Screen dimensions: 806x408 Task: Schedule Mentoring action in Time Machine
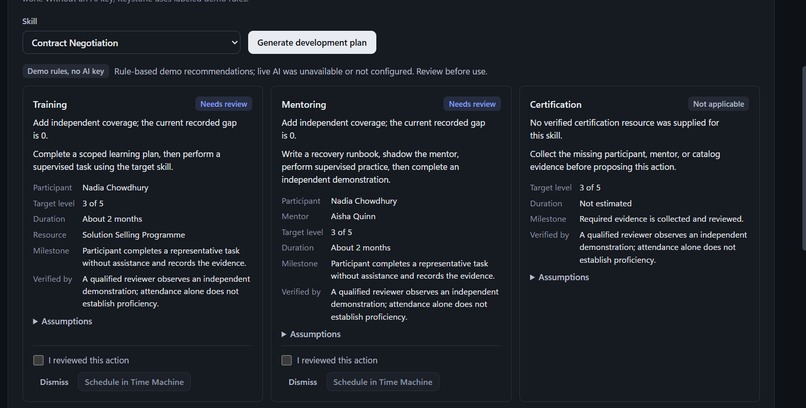382,382
